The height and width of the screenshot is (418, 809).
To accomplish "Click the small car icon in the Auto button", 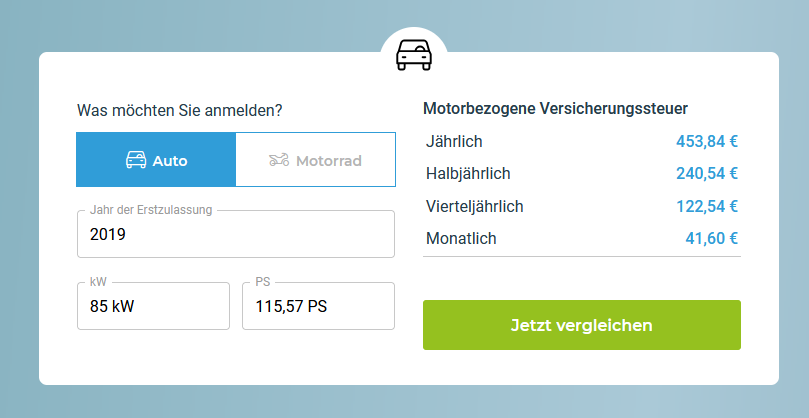I will click(x=136, y=160).
